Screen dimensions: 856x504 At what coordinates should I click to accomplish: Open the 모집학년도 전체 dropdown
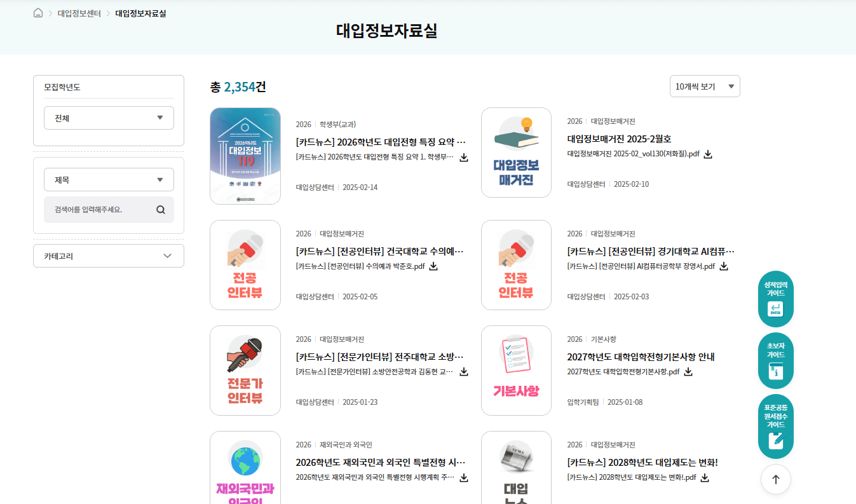(x=108, y=118)
